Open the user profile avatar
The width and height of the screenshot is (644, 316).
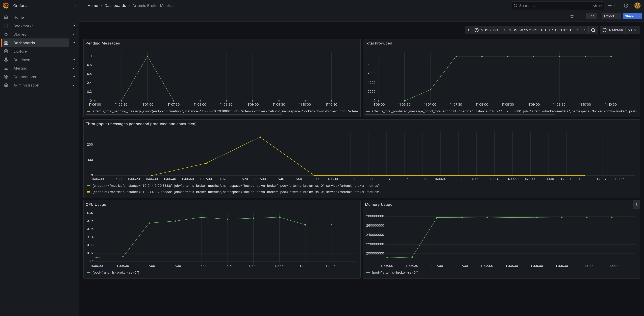click(637, 6)
